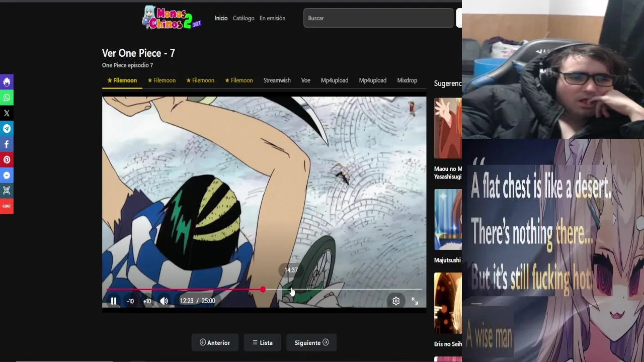Skip forward 10 seconds

coord(147,301)
